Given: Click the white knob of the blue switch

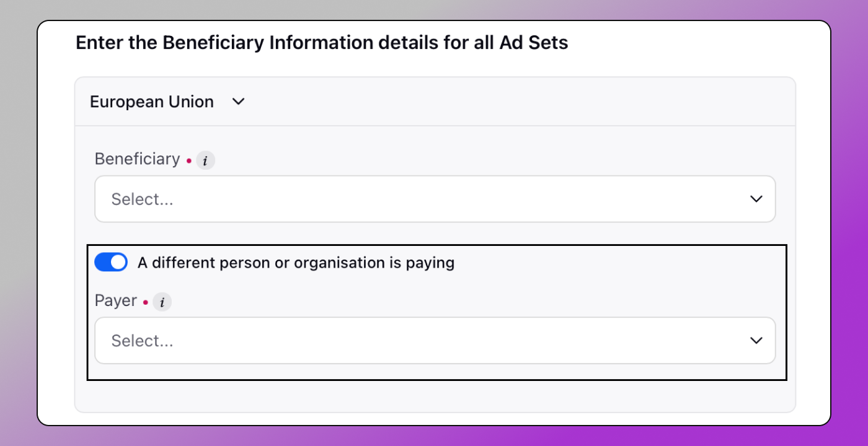Looking at the screenshot, I should (118, 263).
